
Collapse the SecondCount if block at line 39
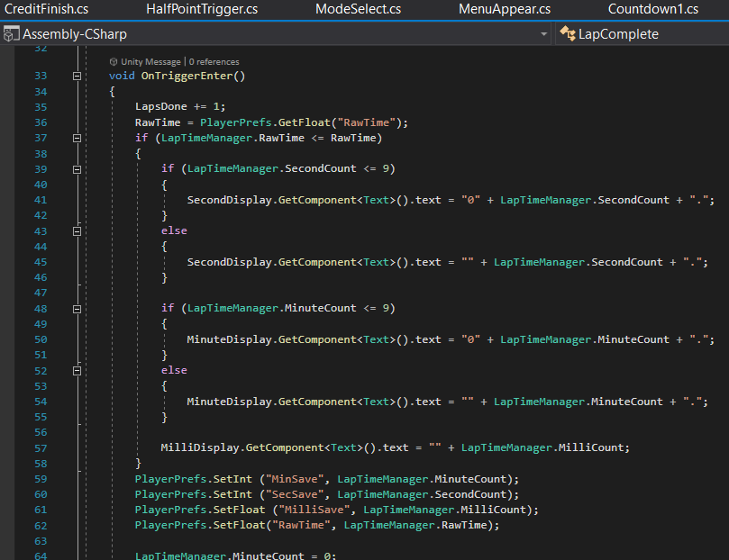click(77, 169)
